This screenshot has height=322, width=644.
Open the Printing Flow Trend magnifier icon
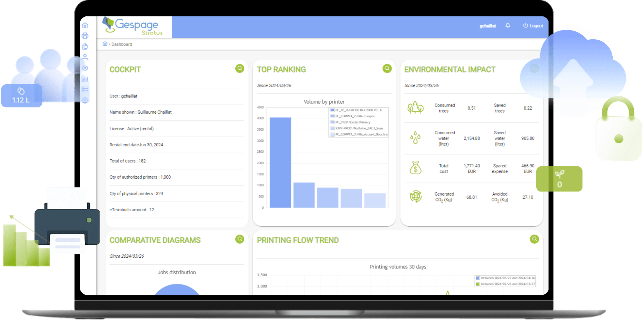click(534, 239)
